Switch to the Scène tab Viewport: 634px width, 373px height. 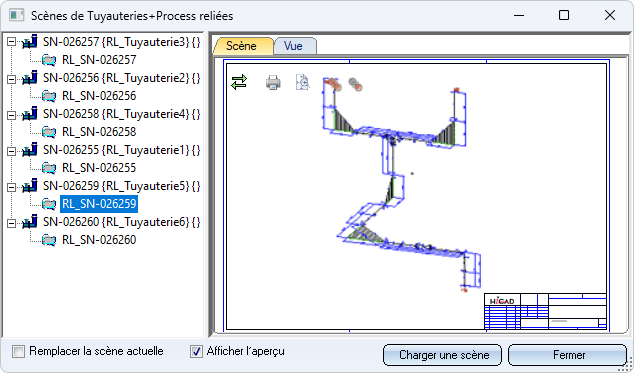coord(243,46)
